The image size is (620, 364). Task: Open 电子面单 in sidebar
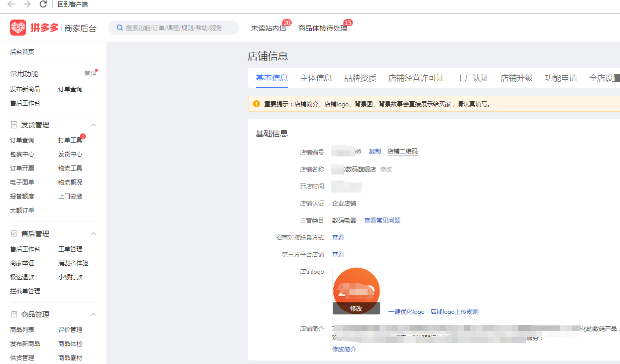pos(22,183)
